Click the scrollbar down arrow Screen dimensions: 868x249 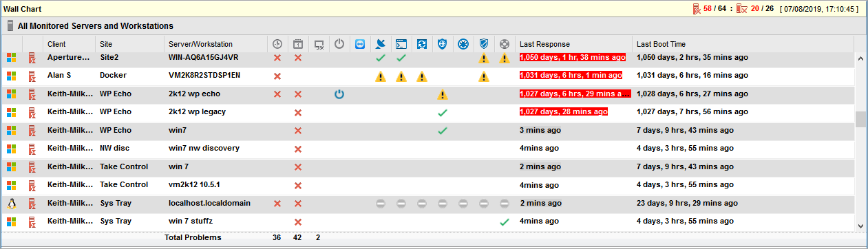860,226
